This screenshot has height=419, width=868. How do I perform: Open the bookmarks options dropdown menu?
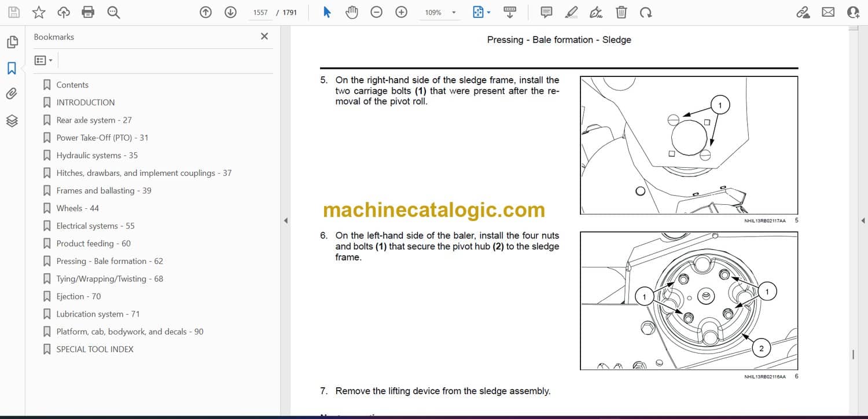pyautogui.click(x=43, y=60)
